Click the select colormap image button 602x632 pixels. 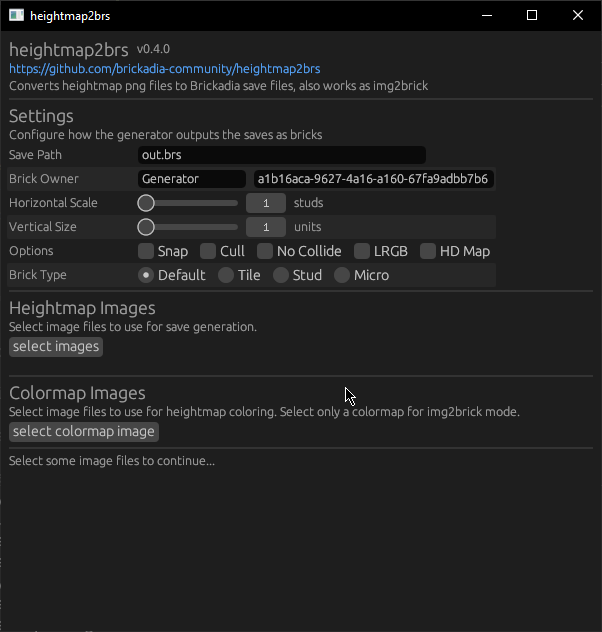click(84, 432)
